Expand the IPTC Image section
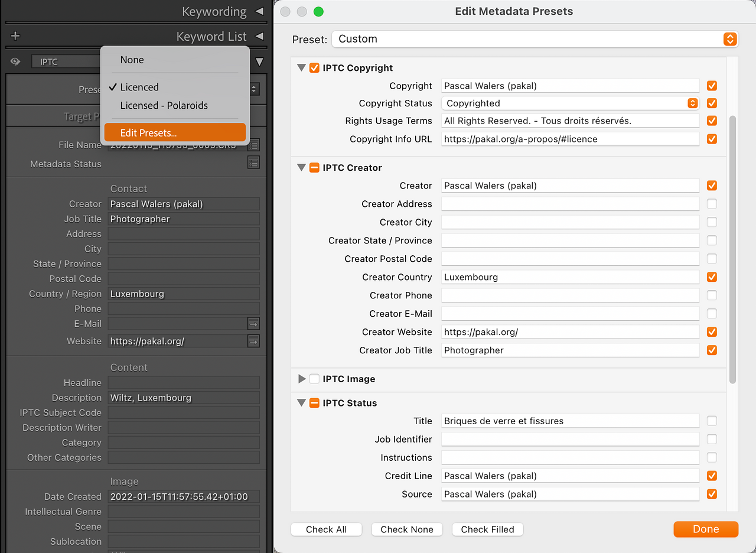The height and width of the screenshot is (553, 756). point(302,379)
